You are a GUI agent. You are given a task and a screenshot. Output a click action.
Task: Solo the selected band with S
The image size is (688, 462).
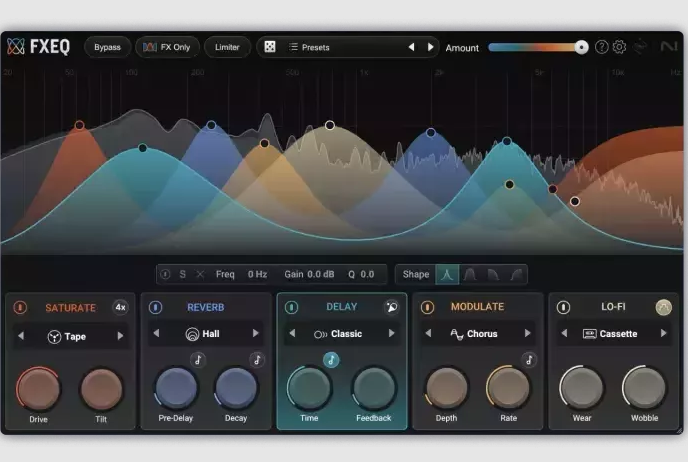(183, 275)
